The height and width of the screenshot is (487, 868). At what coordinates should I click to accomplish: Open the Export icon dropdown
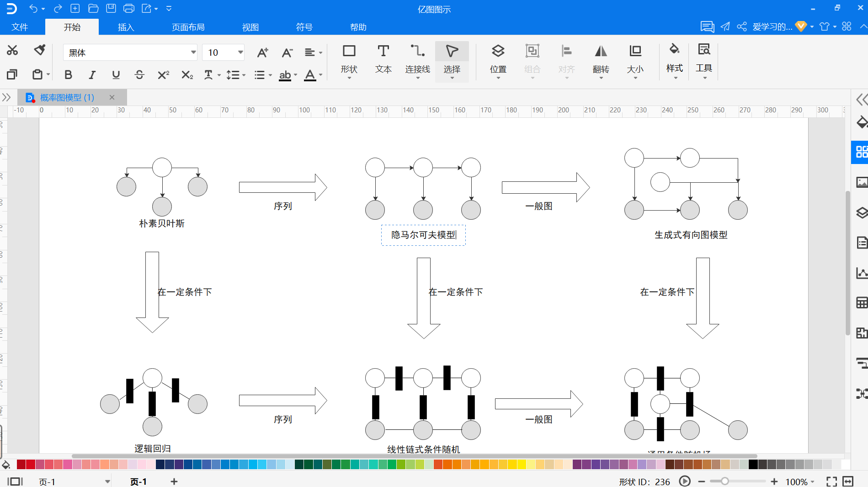150,8
